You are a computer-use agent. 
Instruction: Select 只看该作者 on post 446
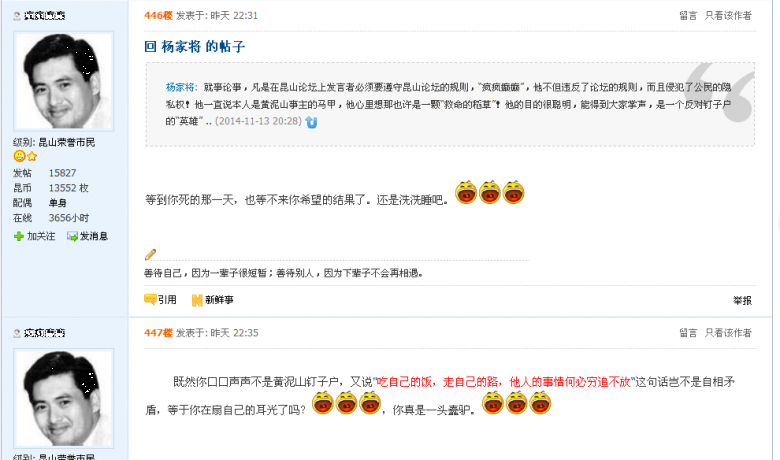click(728, 16)
